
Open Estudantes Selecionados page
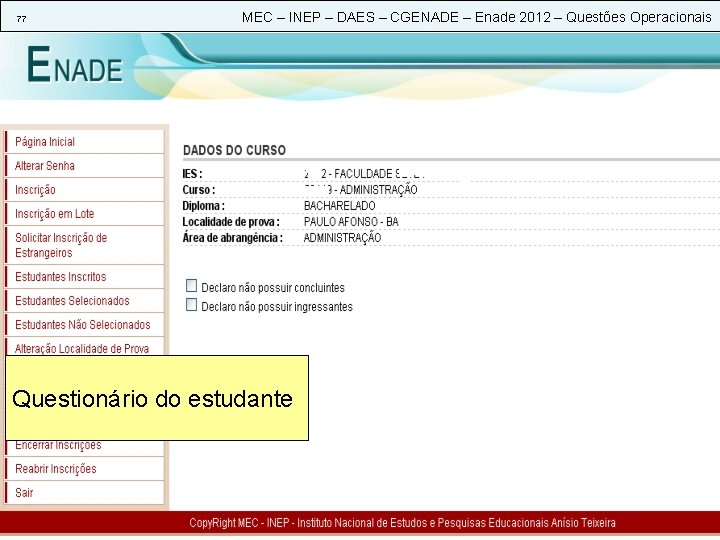point(84,301)
